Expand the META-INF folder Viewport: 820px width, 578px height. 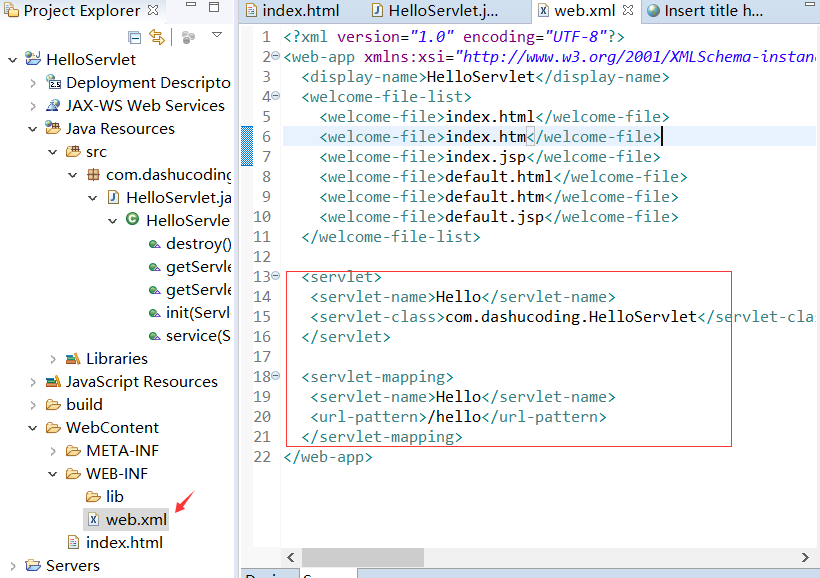point(53,451)
